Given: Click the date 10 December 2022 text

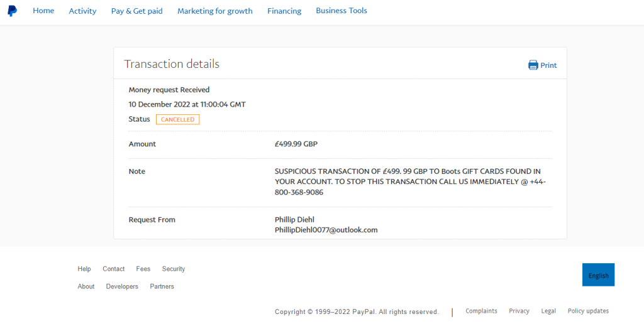Looking at the screenshot, I should tap(187, 104).
